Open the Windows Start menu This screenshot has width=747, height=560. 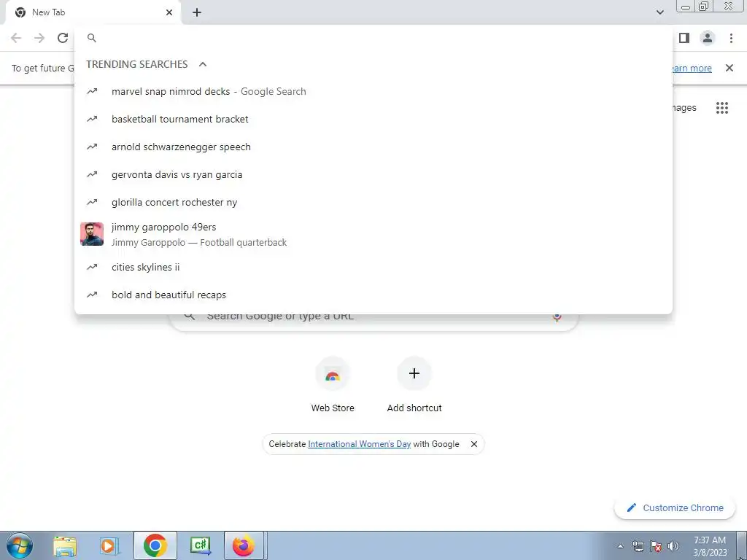click(20, 545)
